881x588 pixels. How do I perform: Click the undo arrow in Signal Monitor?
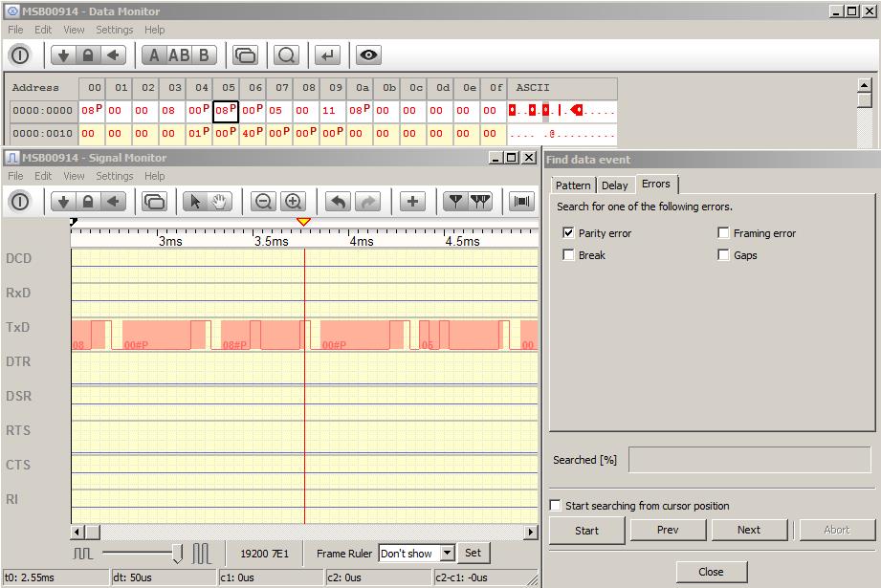click(x=338, y=202)
